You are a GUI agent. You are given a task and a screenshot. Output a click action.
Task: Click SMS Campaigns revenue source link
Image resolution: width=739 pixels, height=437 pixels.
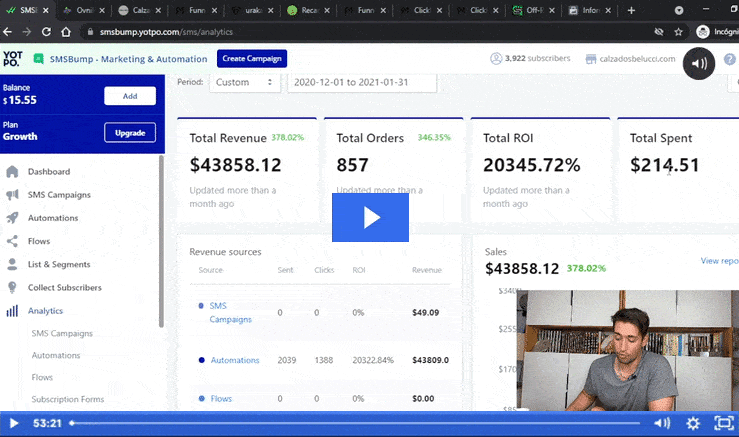pos(230,312)
